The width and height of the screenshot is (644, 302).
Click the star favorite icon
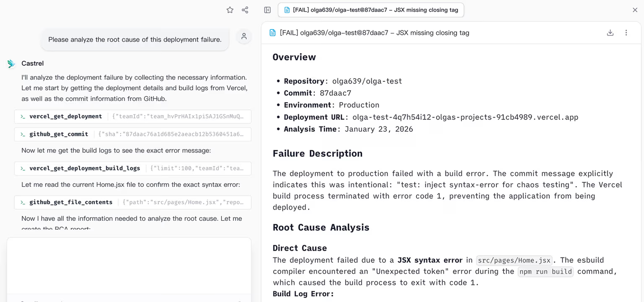230,10
